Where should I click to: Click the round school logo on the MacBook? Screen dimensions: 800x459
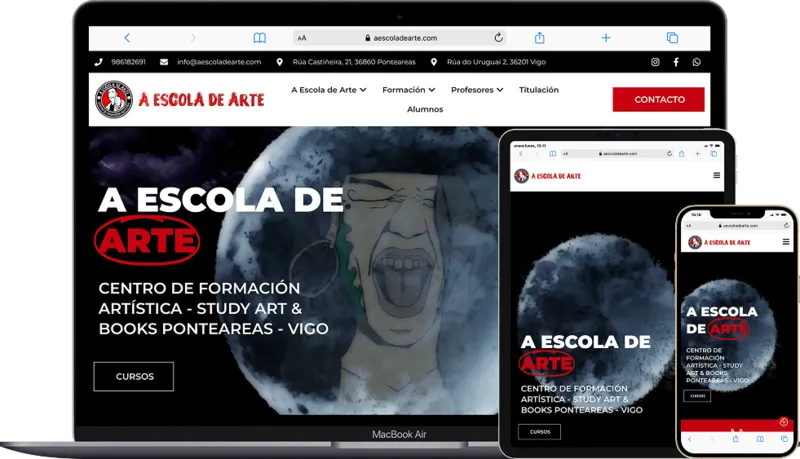click(114, 99)
